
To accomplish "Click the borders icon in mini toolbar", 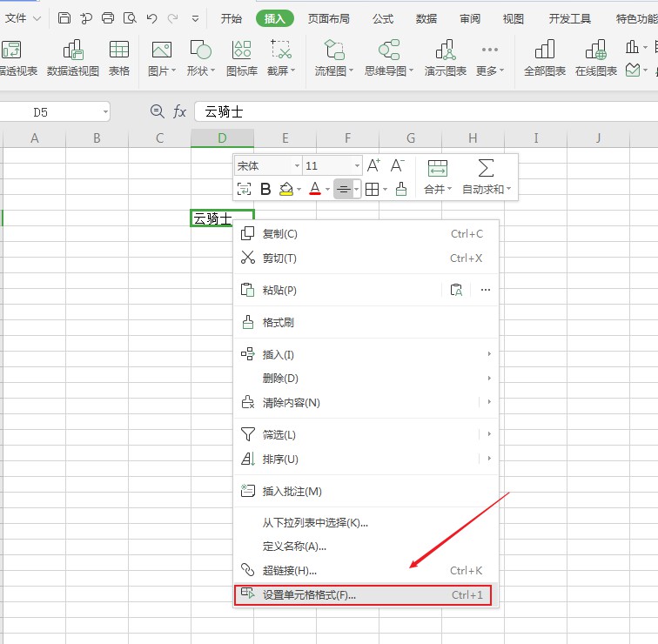I will [372, 189].
